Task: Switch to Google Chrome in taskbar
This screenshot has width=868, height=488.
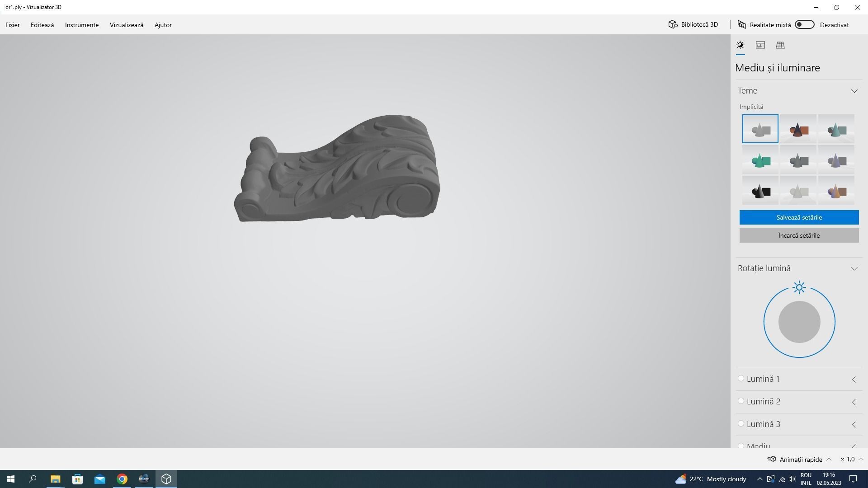Action: pos(122,479)
